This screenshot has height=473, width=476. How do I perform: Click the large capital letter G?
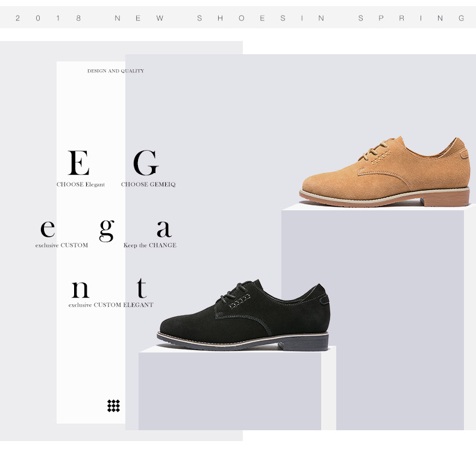(145, 163)
